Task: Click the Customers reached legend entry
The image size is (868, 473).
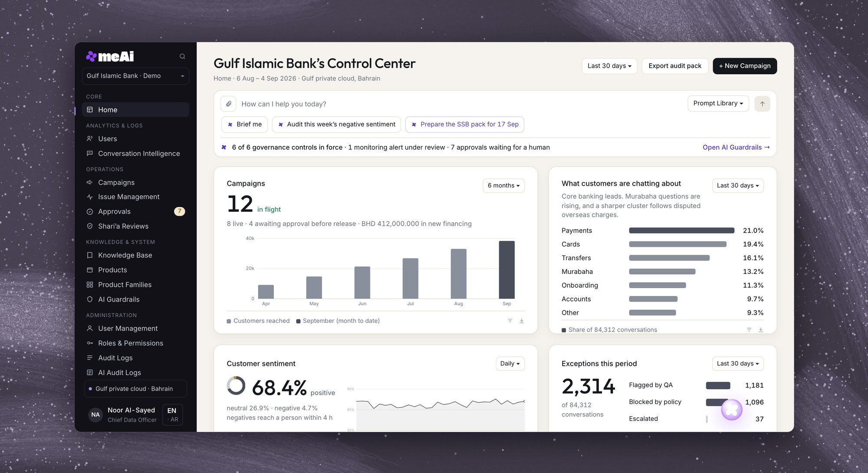Action: point(258,321)
